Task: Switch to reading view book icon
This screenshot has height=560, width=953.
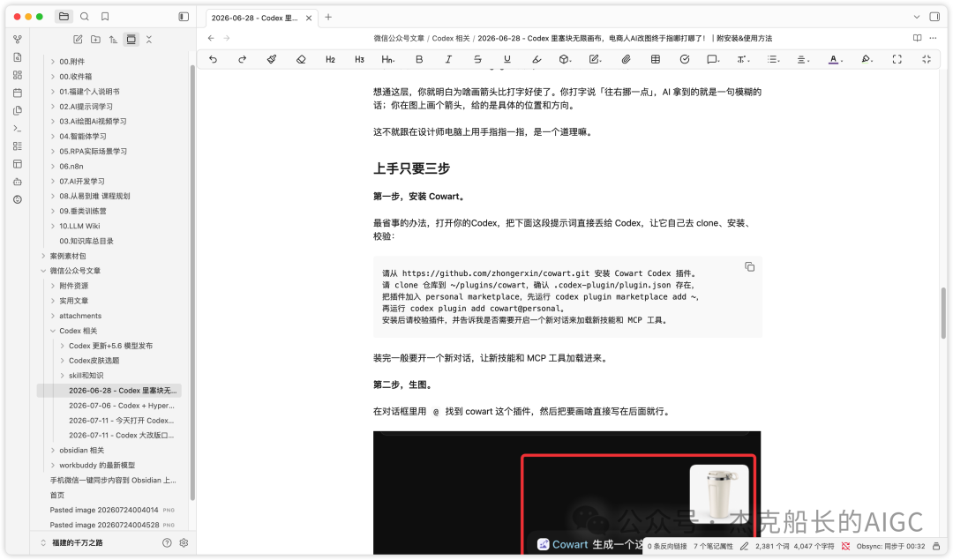Action: [x=917, y=38]
